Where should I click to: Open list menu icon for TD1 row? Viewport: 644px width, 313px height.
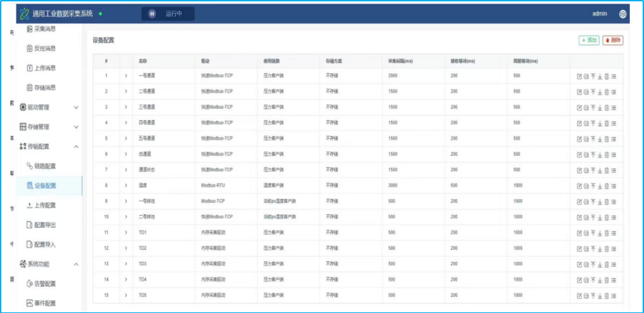point(614,233)
